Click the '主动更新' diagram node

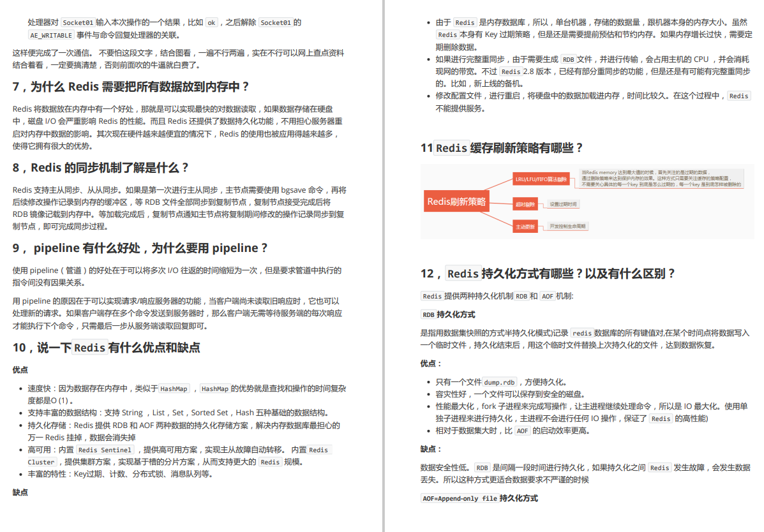[525, 226]
